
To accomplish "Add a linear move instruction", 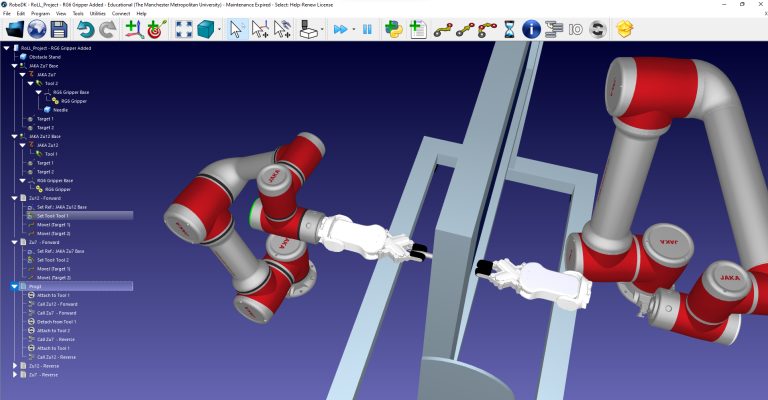I will coord(465,29).
